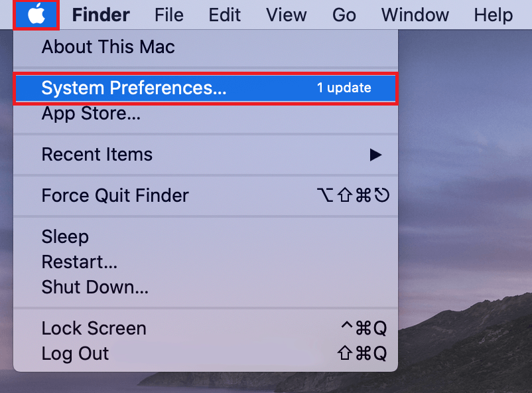Log Out of the current user
The height and width of the screenshot is (393, 532).
point(75,353)
